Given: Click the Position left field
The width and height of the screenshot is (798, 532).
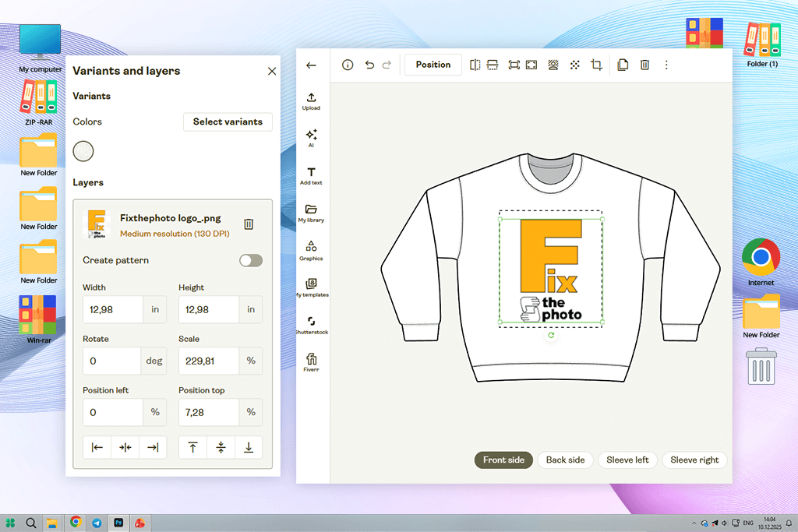Looking at the screenshot, I should point(112,412).
